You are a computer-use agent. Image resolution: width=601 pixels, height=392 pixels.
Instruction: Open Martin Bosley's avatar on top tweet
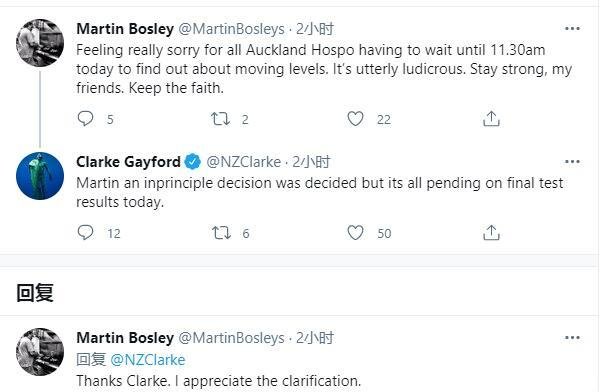(40, 43)
